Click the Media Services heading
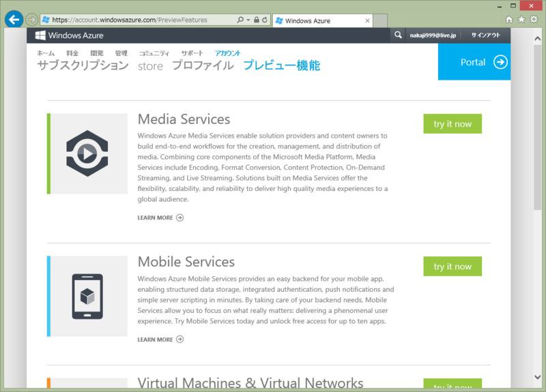The image size is (546, 392). 184,119
